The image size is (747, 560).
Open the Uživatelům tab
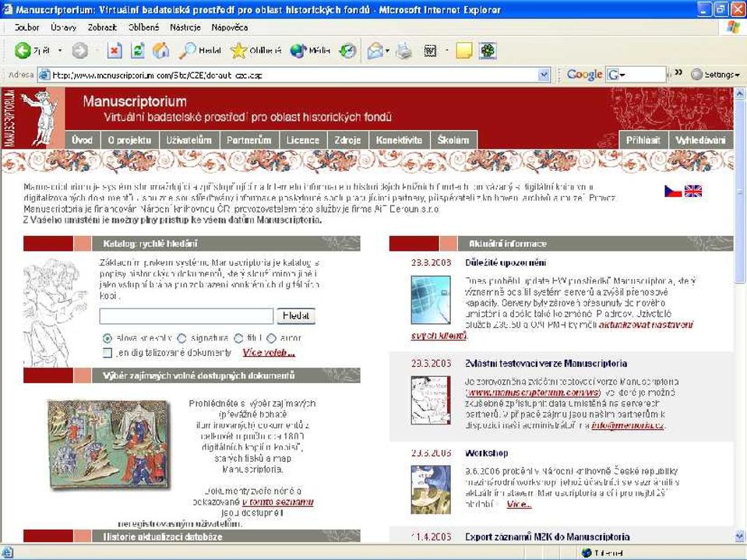click(x=189, y=140)
